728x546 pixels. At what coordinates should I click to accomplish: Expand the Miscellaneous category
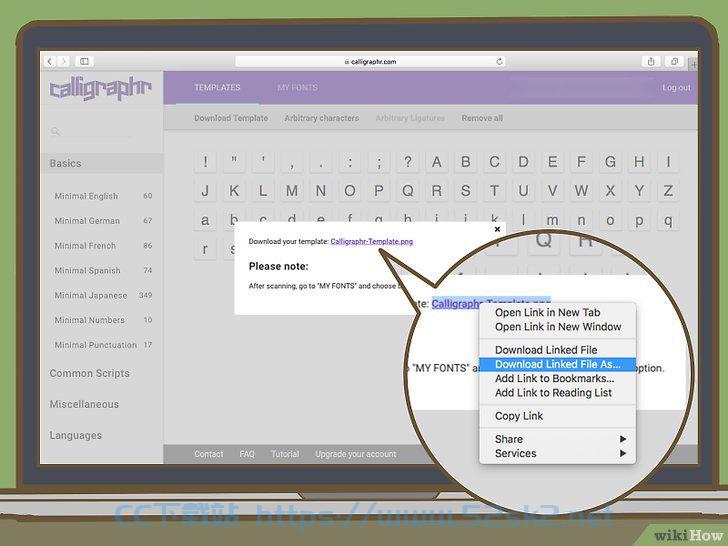point(84,404)
